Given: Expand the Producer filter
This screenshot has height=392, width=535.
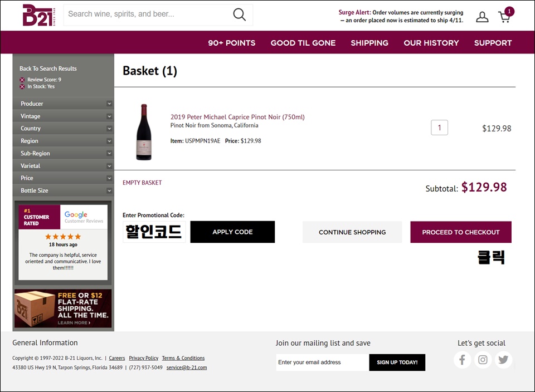Looking at the screenshot, I should pos(64,104).
